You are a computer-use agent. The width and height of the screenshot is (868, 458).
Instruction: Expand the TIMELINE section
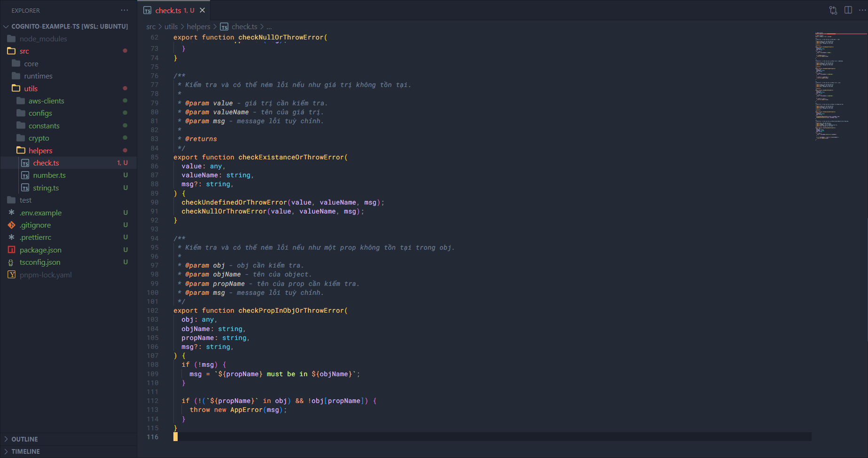tap(25, 451)
